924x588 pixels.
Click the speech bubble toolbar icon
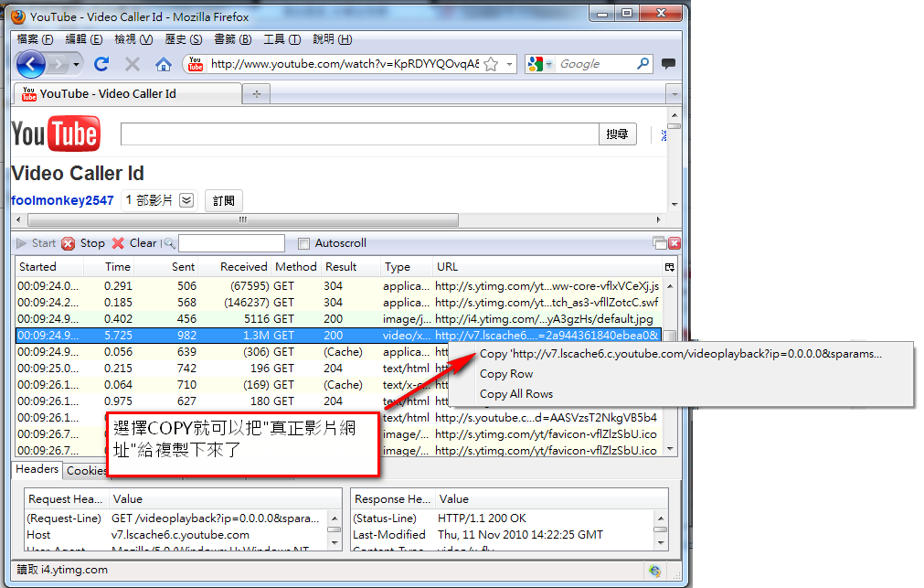tap(668, 64)
